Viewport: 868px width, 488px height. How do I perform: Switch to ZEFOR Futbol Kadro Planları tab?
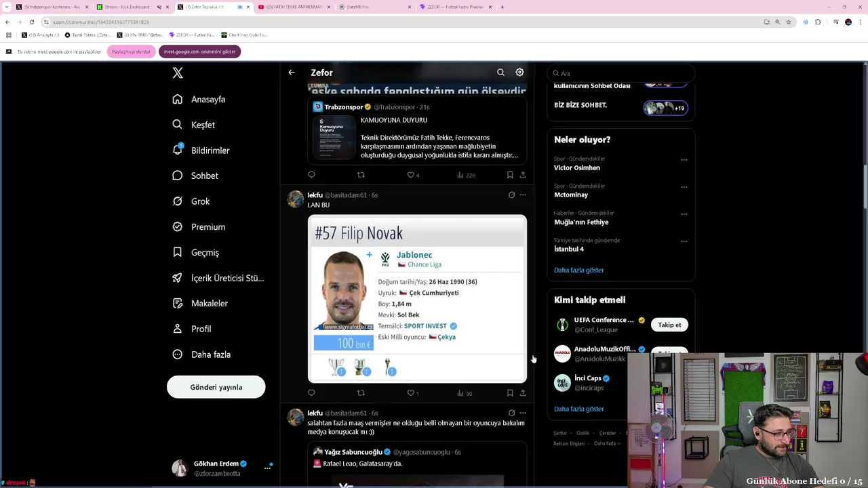pos(455,7)
